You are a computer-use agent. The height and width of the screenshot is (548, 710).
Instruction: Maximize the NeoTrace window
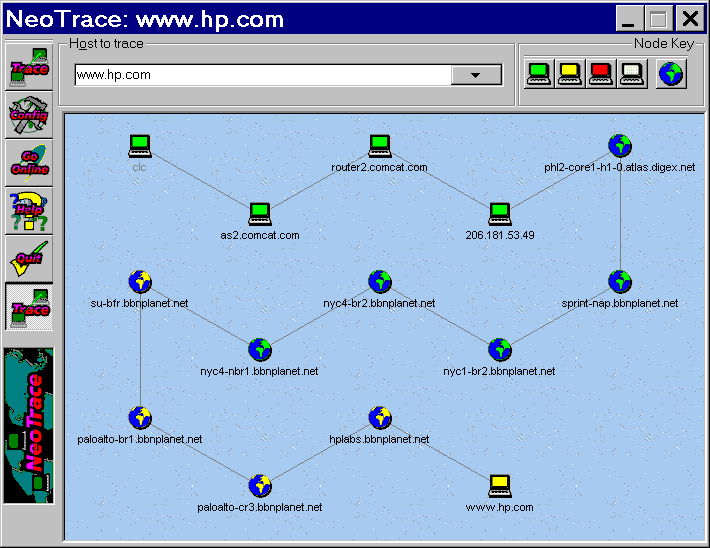coord(659,19)
